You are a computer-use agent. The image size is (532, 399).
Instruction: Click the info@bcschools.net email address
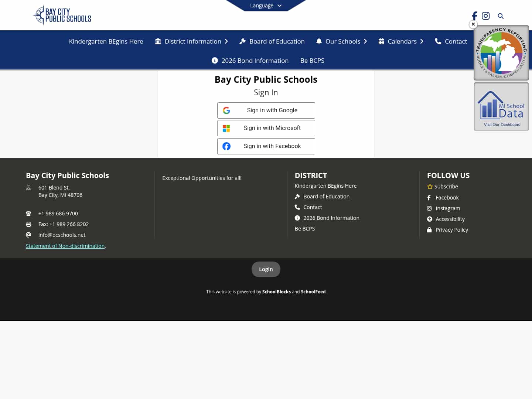click(x=62, y=235)
